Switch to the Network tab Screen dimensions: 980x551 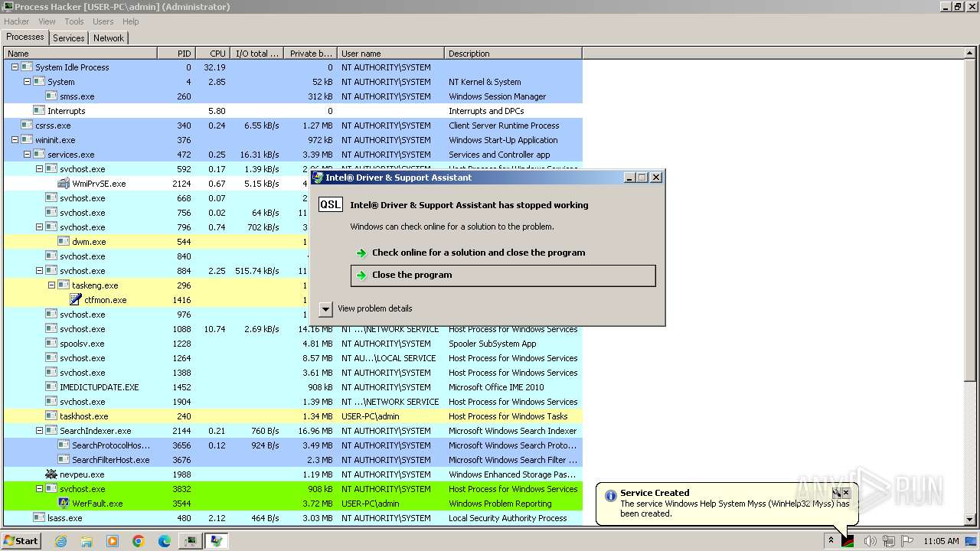pos(109,37)
